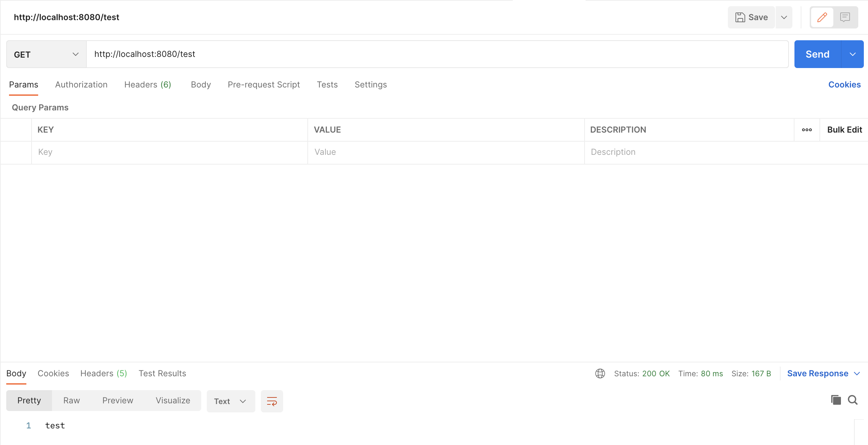Copy response body with copy icon
This screenshot has height=445, width=868.
tap(836, 400)
